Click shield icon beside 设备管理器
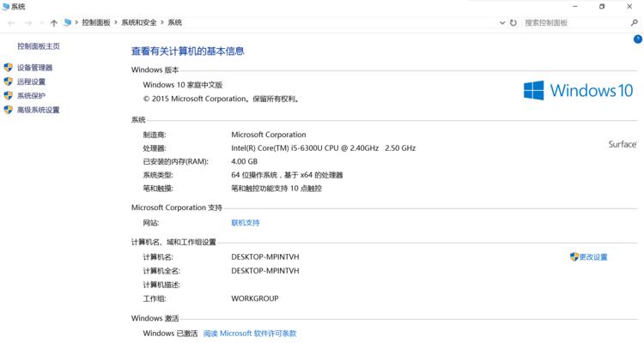This screenshot has height=343, width=644. [x=9, y=67]
